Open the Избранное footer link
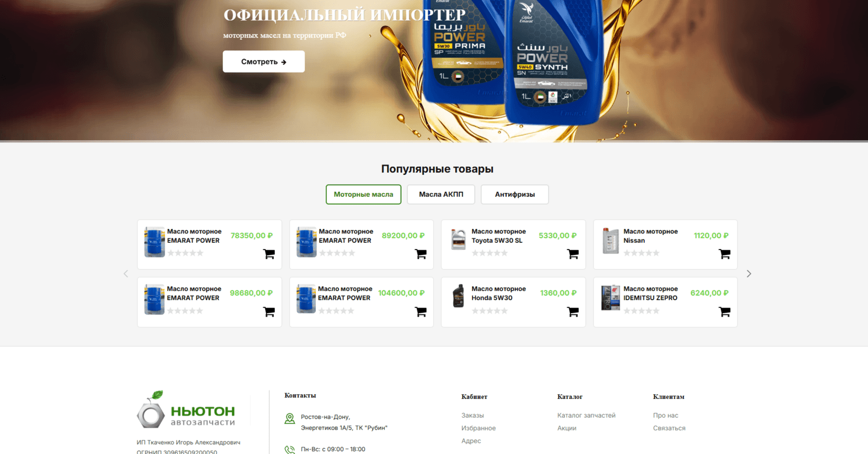The image size is (868, 454). click(x=478, y=428)
